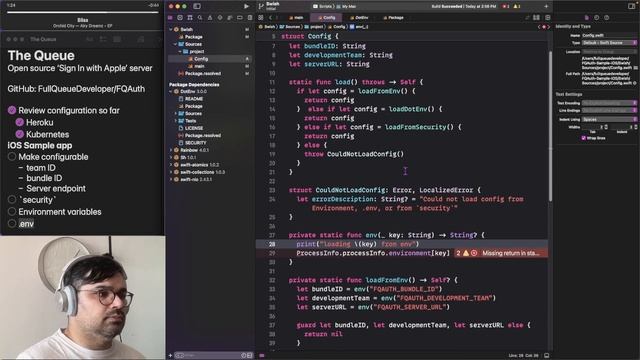640x360 pixels.
Task: Open the issue navigator warning icon
Action: coord(210,18)
